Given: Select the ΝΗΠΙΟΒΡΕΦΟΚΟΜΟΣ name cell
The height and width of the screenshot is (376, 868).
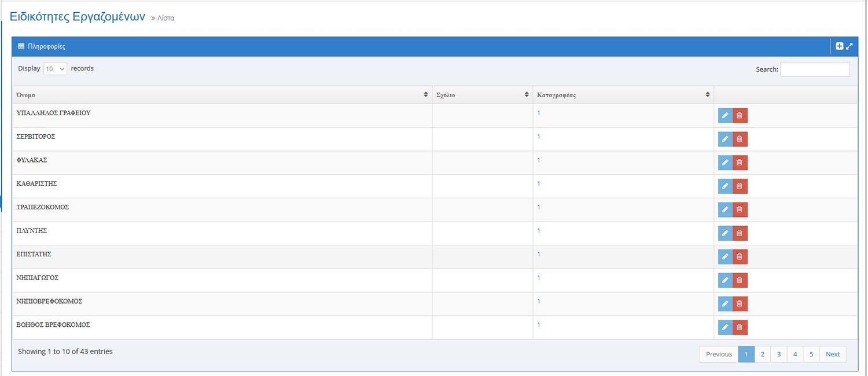Looking at the screenshot, I should pyautogui.click(x=222, y=304).
